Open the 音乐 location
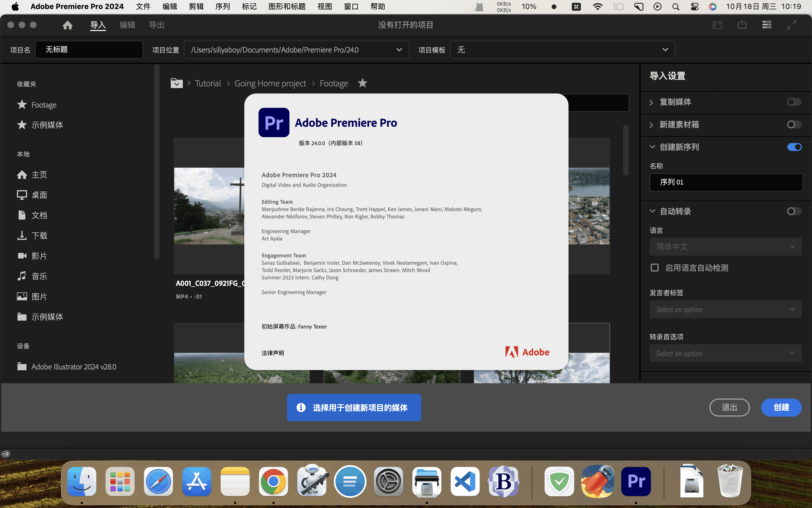 click(32, 276)
